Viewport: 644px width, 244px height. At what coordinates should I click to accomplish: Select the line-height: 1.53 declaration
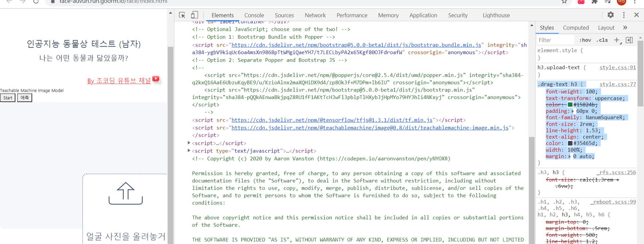(x=573, y=130)
